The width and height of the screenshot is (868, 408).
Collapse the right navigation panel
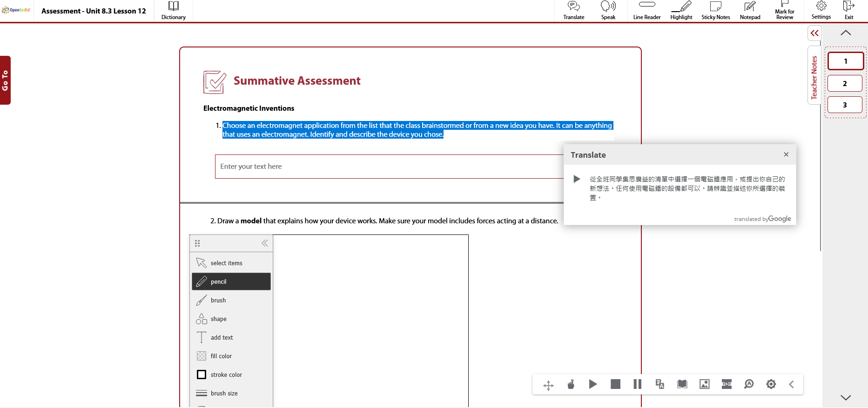pyautogui.click(x=814, y=33)
